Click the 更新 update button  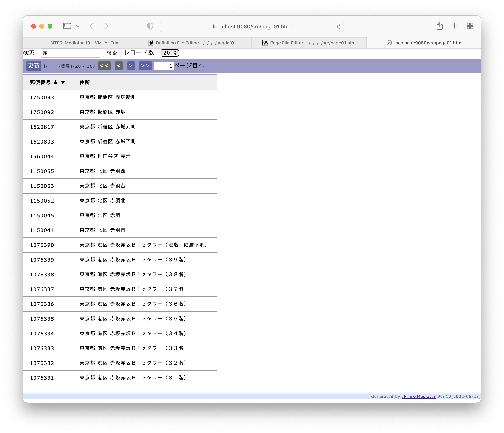(34, 66)
